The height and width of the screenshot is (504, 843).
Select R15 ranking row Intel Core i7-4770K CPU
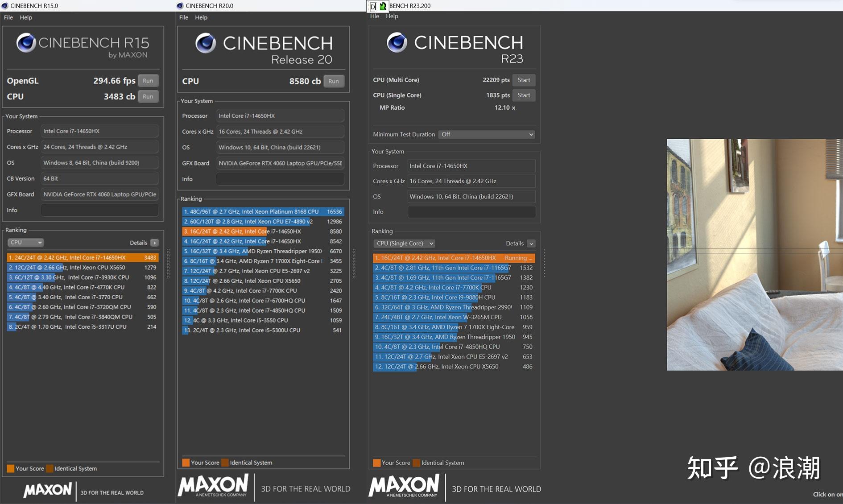pos(83,287)
